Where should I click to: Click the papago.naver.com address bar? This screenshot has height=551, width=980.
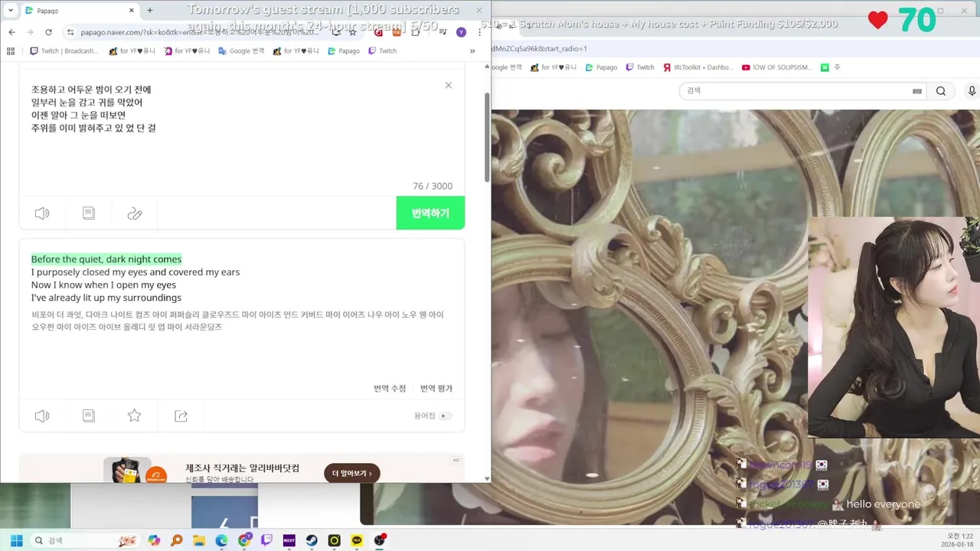199,32
